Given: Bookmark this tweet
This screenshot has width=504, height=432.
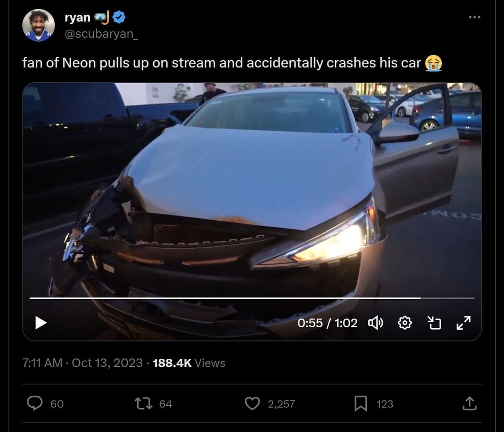Looking at the screenshot, I should (360, 403).
